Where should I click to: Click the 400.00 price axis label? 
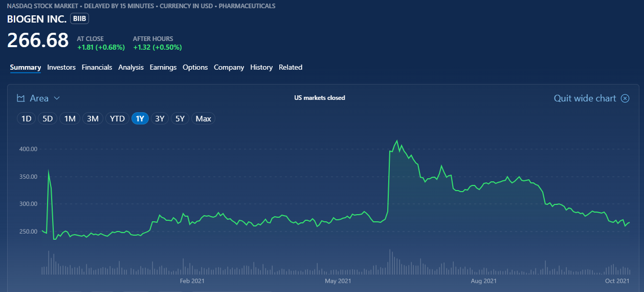pyautogui.click(x=29, y=149)
